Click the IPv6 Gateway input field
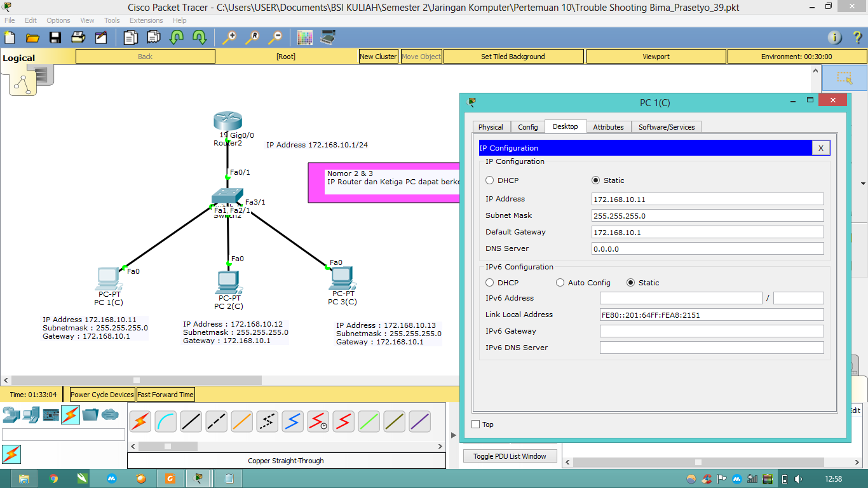 pos(712,331)
